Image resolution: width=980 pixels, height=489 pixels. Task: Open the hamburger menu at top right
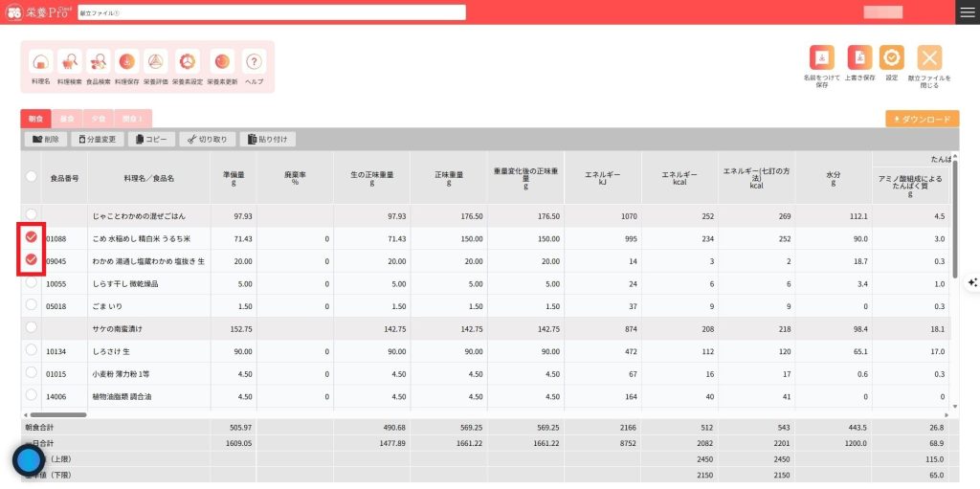[968, 11]
